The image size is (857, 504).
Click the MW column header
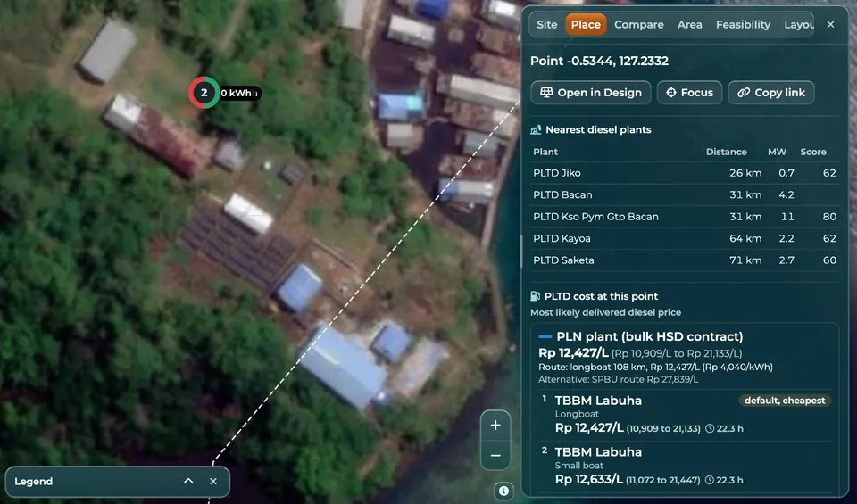tap(777, 152)
